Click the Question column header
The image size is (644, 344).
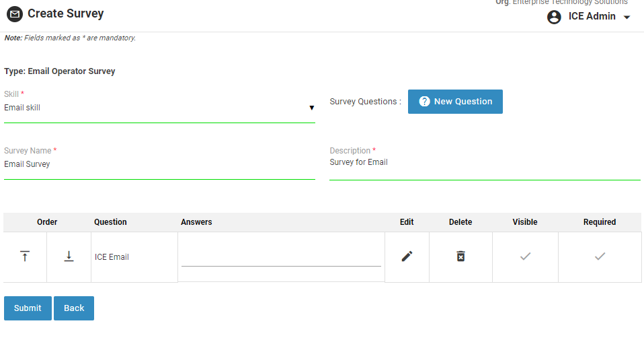110,222
